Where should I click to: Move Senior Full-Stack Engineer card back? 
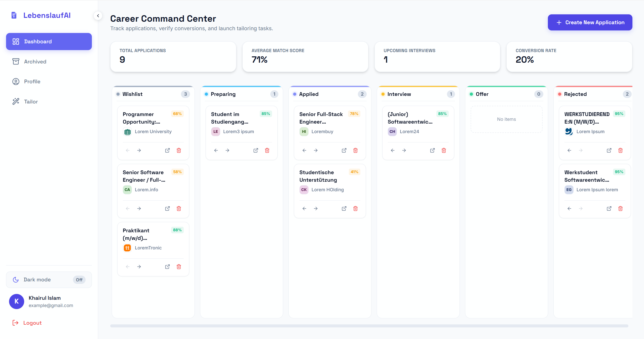coord(304,150)
